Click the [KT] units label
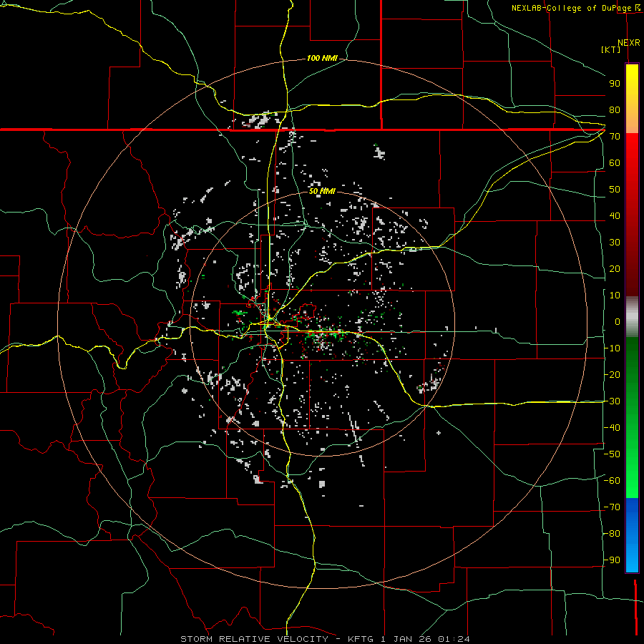The image size is (644, 644). (611, 49)
